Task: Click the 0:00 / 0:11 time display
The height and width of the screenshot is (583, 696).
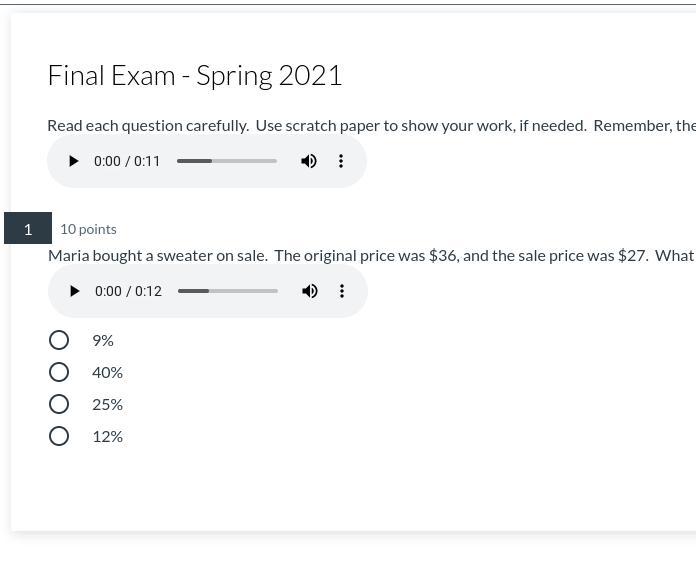Action: coord(127,161)
